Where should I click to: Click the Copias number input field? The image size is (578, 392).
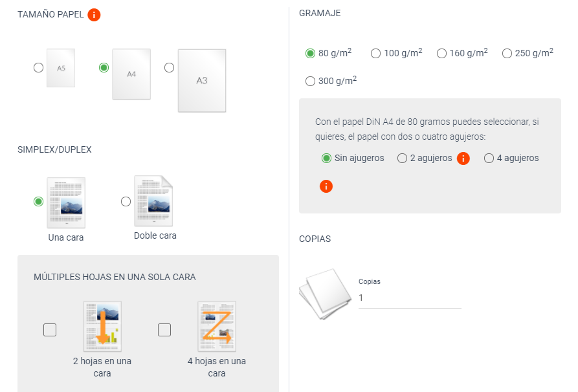pos(409,298)
